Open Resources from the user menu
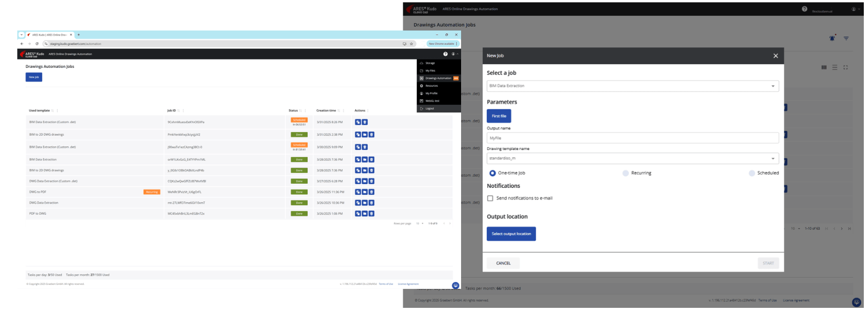This screenshot has height=311, width=868. tap(438, 86)
